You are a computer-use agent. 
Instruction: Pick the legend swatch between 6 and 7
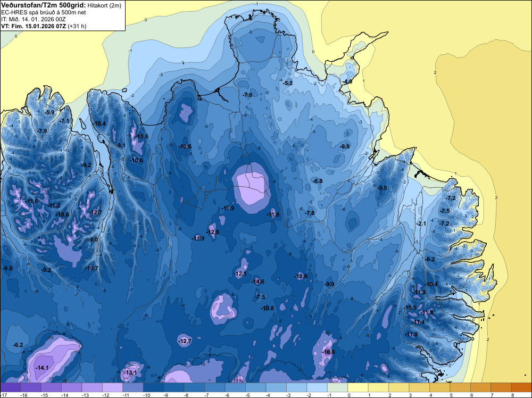(x=481, y=387)
